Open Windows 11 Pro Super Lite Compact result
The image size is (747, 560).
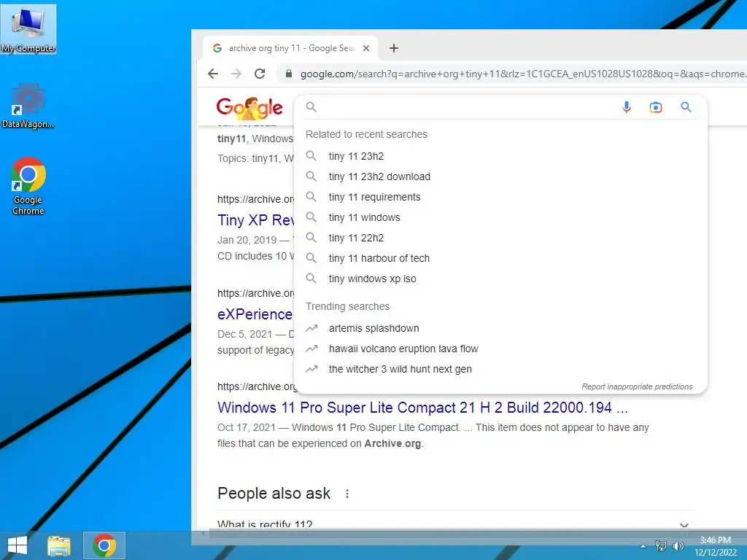pyautogui.click(x=422, y=408)
